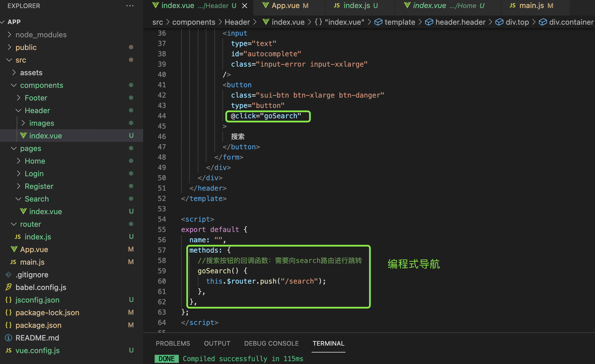This screenshot has width=595, height=364.
Task: Click on line number 57 in gutter
Action: pos(162,250)
